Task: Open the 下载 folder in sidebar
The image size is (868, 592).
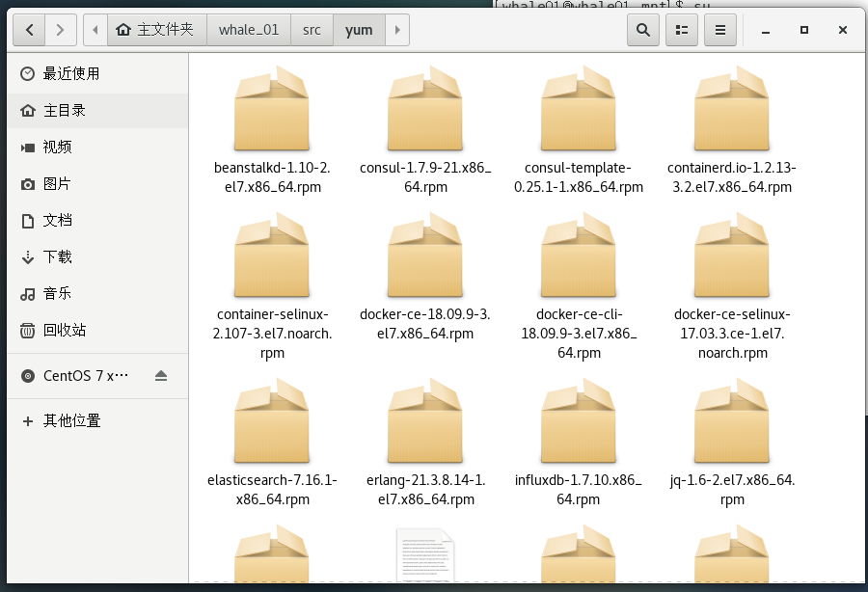Action: pos(98,256)
